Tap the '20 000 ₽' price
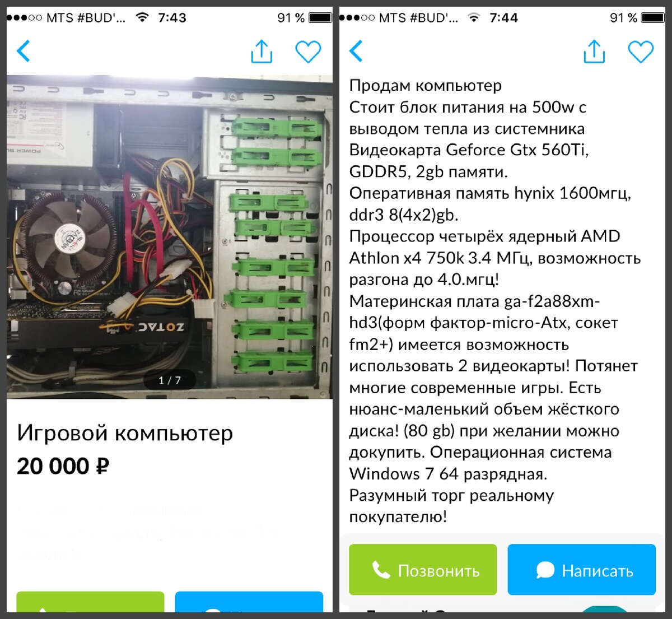672x619 pixels. (63, 466)
